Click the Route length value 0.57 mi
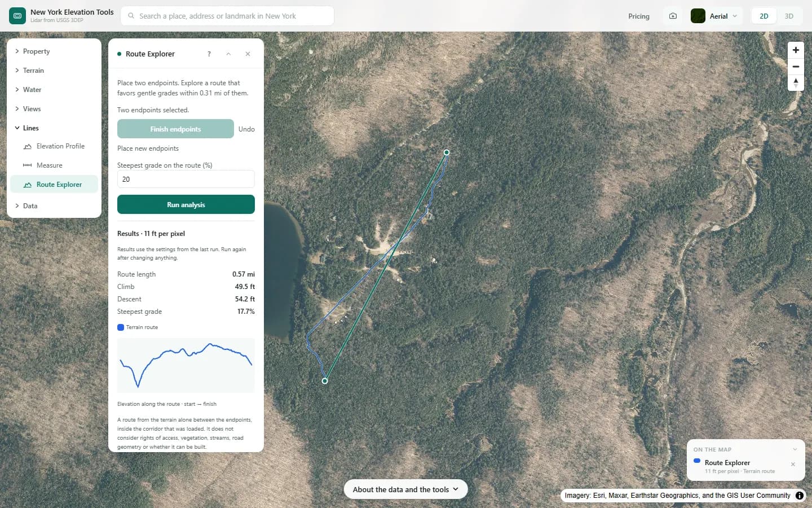The image size is (812, 508). tap(244, 274)
